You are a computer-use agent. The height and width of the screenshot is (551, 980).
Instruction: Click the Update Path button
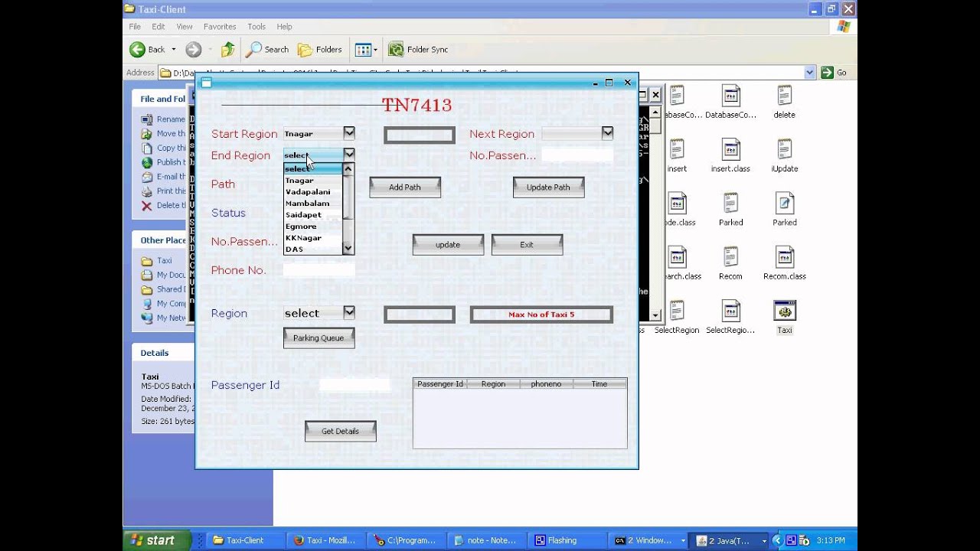548,187
